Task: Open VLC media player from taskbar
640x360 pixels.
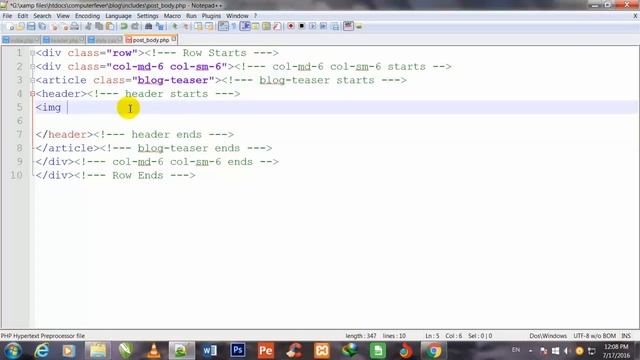Action: click(153, 351)
